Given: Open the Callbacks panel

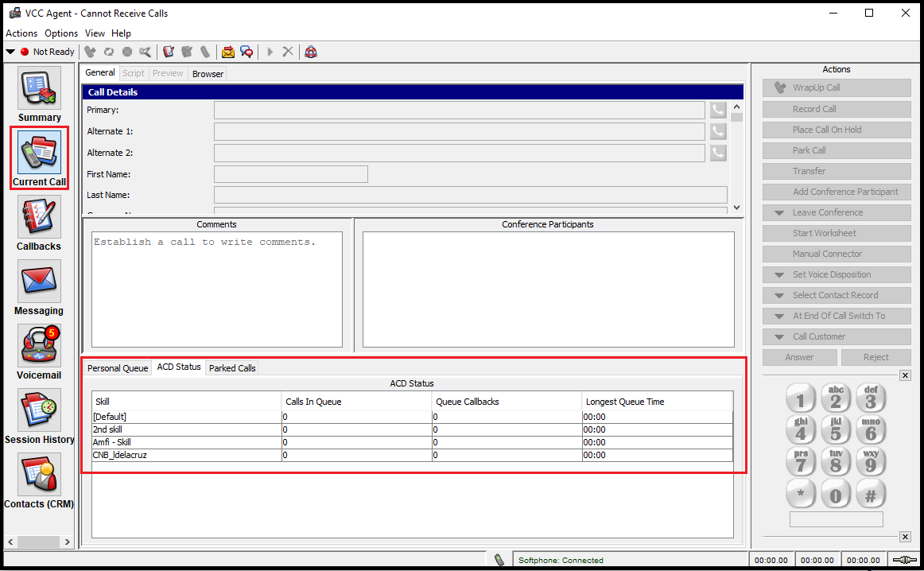Looking at the screenshot, I should [x=39, y=217].
